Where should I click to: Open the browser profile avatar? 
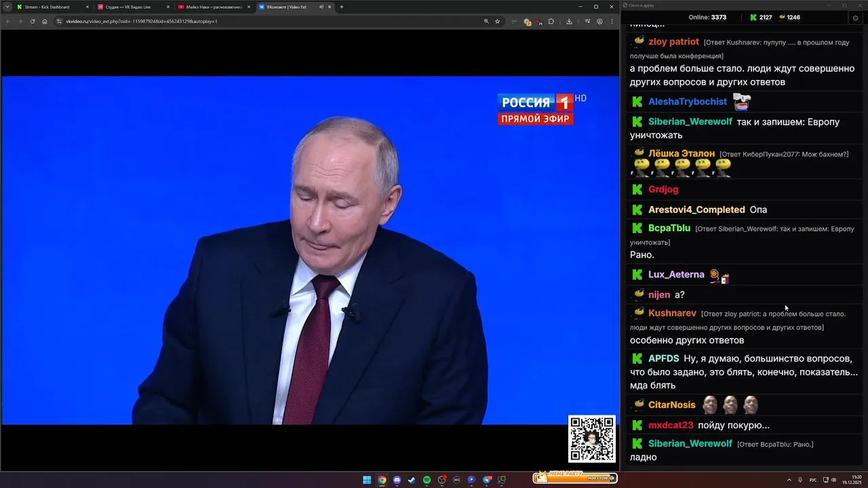599,21
